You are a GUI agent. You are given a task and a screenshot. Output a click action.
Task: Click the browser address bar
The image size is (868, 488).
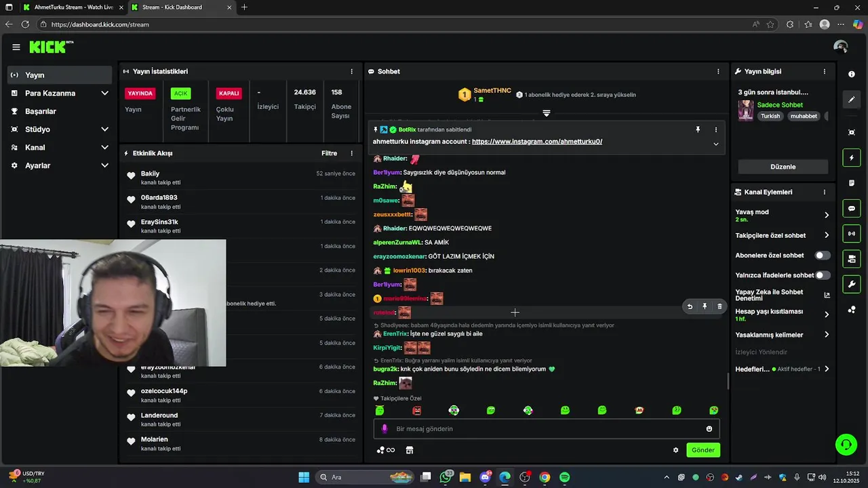tap(393, 24)
